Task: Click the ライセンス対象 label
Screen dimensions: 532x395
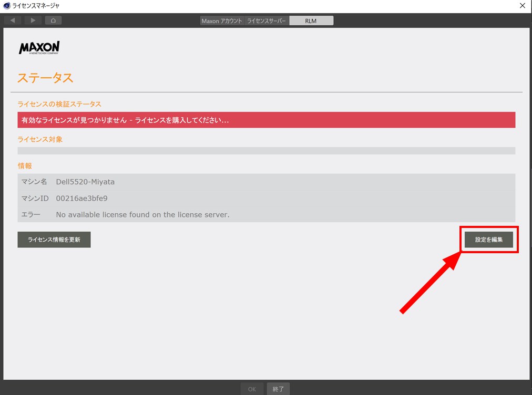Action: [40, 139]
